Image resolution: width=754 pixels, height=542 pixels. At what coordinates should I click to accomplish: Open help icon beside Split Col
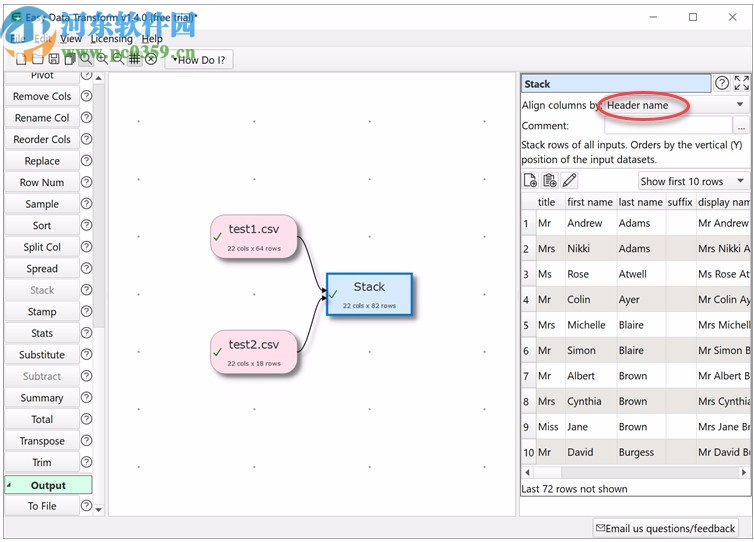click(86, 247)
